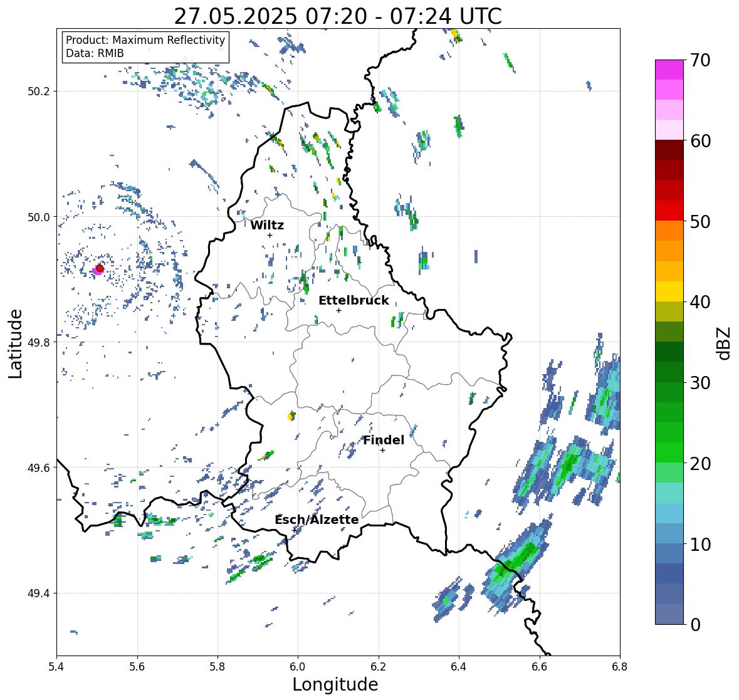The height and width of the screenshot is (700, 739).
Task: Click the magenta dot beside the radar marker
Action: [x=96, y=270]
